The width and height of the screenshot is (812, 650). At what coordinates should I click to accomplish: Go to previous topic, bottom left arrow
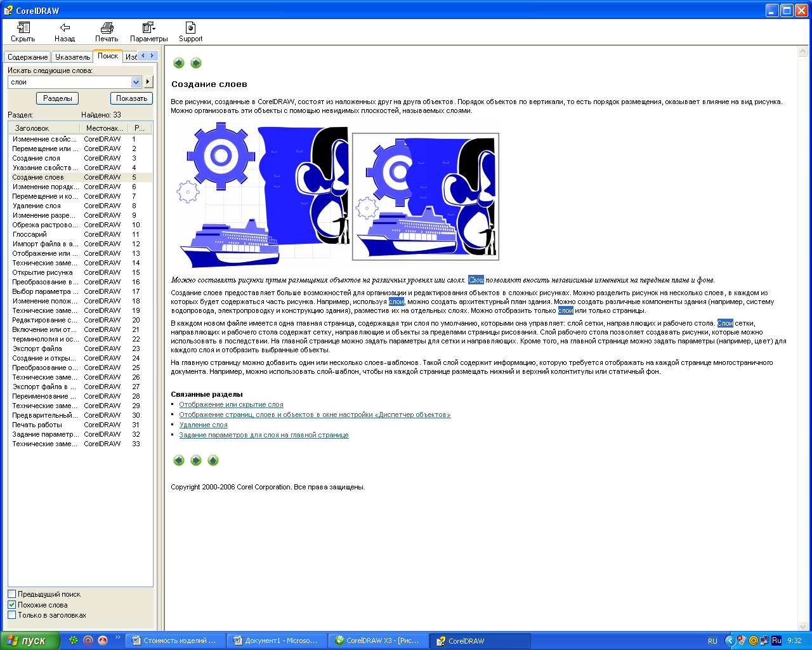pos(179,460)
